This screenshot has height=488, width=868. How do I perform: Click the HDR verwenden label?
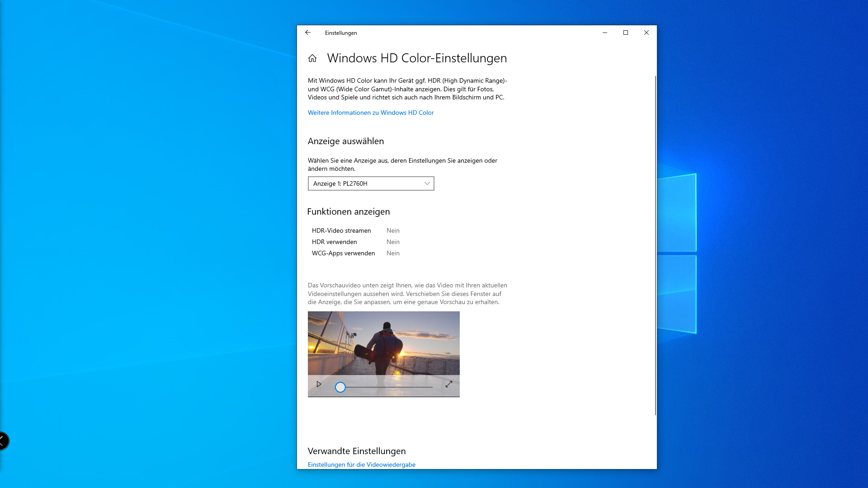click(x=335, y=242)
